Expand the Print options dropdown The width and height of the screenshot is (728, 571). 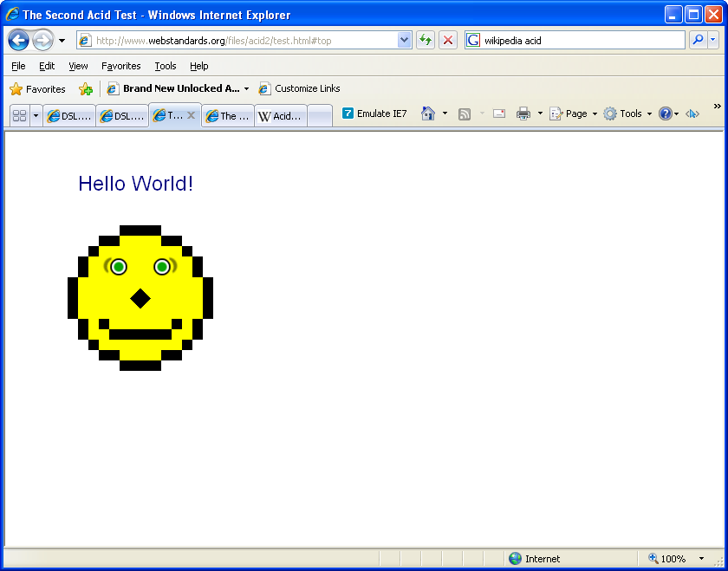540,114
